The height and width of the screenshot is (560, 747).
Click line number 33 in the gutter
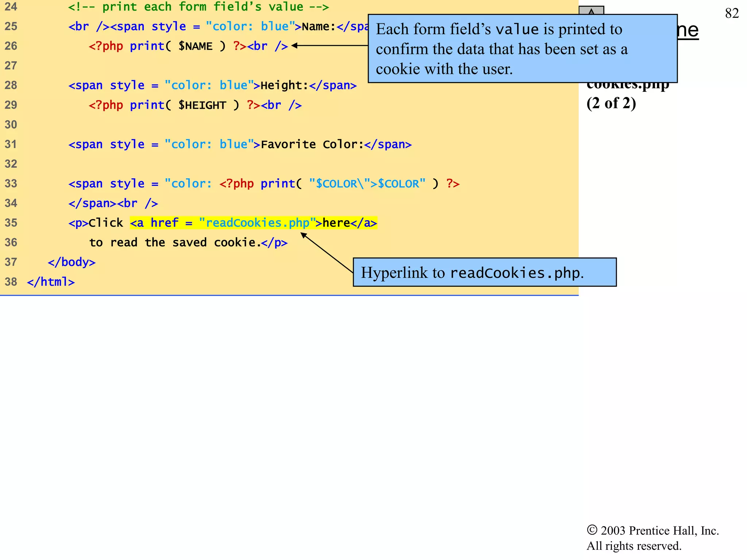(11, 183)
